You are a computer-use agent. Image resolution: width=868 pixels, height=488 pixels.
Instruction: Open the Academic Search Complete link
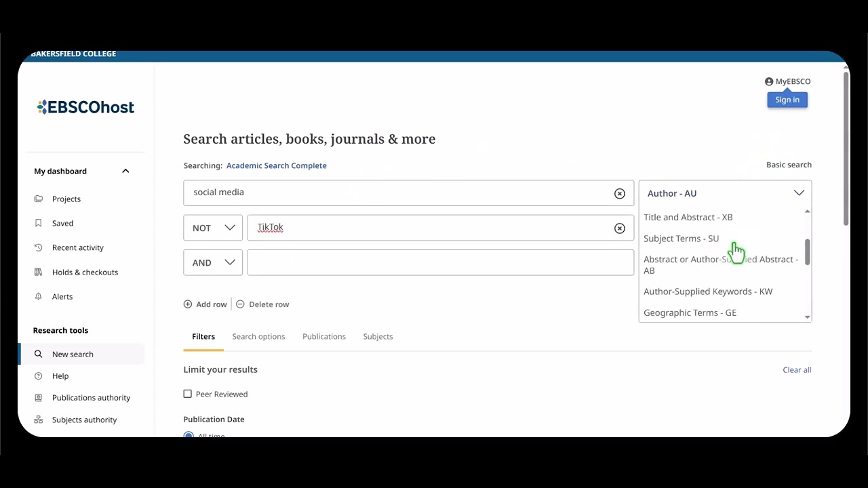pos(277,165)
